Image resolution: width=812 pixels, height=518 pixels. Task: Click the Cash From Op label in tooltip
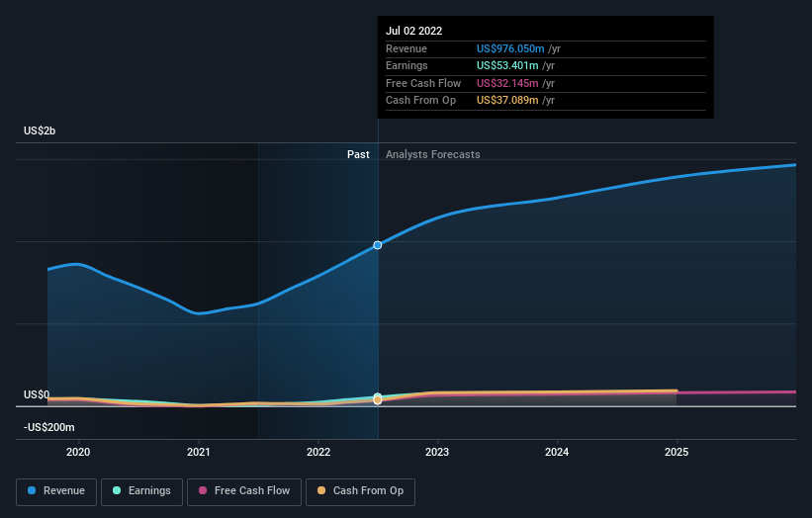click(420, 101)
